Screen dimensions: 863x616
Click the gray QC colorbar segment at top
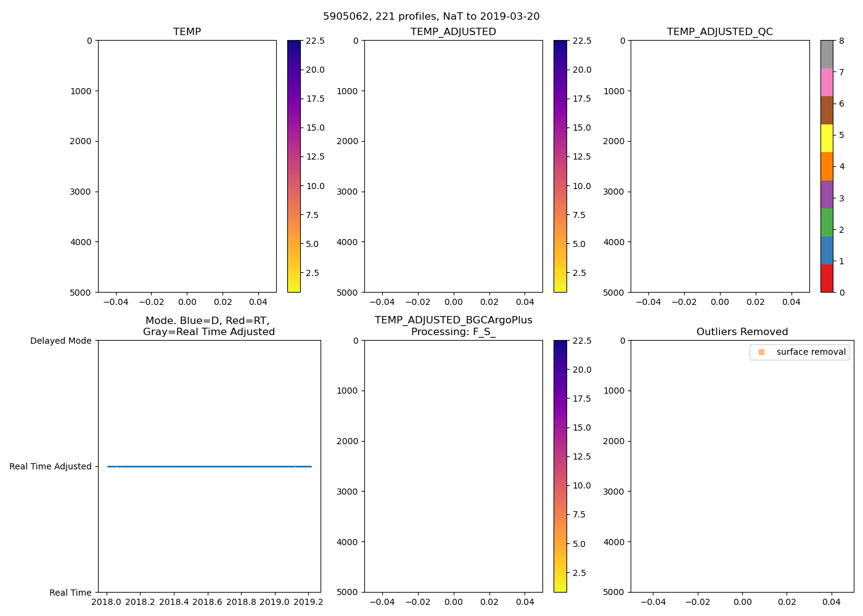[827, 54]
